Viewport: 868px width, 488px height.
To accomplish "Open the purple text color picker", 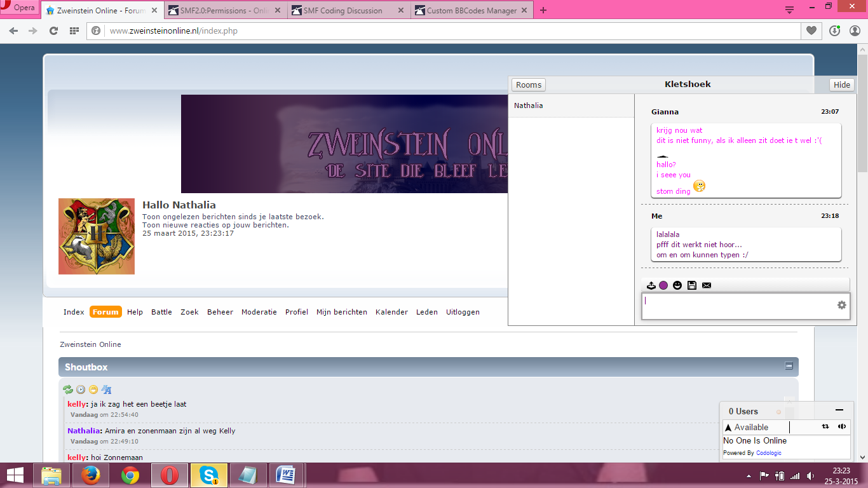I will [x=663, y=285].
